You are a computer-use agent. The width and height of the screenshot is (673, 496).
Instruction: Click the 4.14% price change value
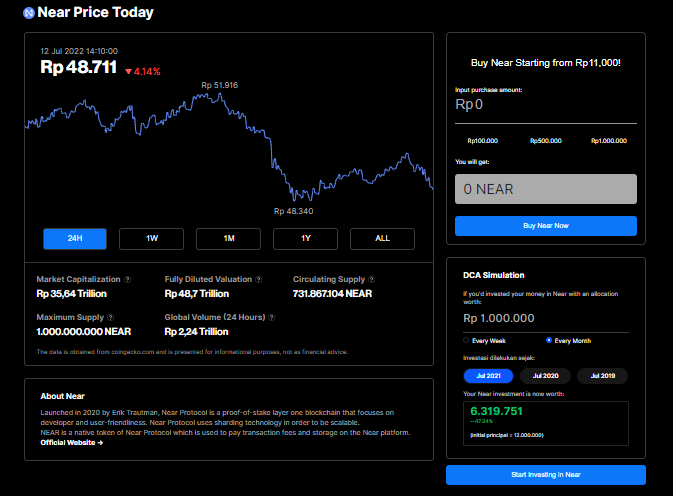coord(147,72)
